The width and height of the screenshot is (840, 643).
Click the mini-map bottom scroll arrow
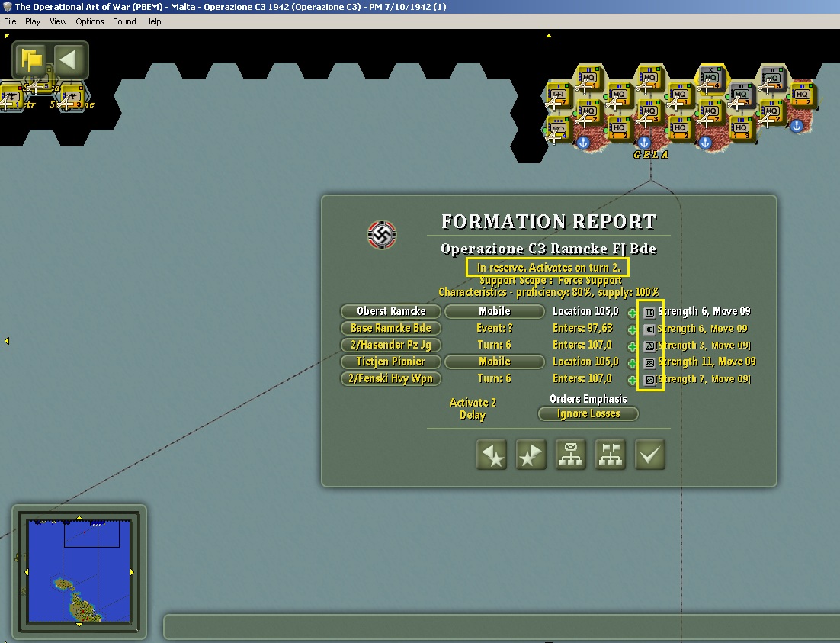pos(79,625)
